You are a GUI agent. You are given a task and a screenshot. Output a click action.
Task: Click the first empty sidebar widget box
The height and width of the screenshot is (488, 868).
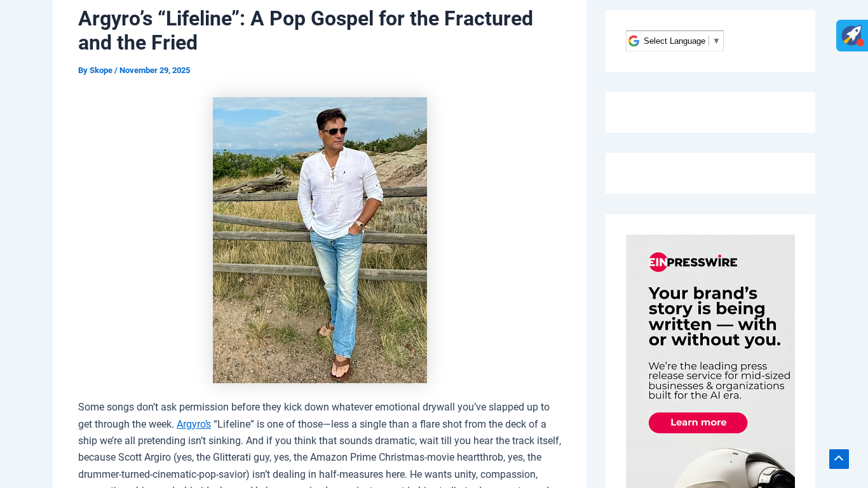(x=710, y=112)
